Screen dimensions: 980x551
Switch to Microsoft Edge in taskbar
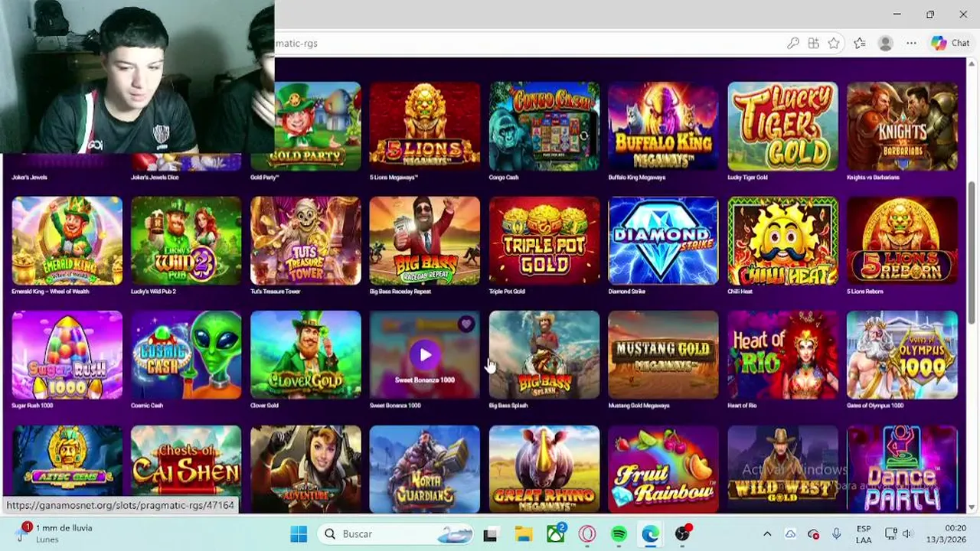coord(650,534)
